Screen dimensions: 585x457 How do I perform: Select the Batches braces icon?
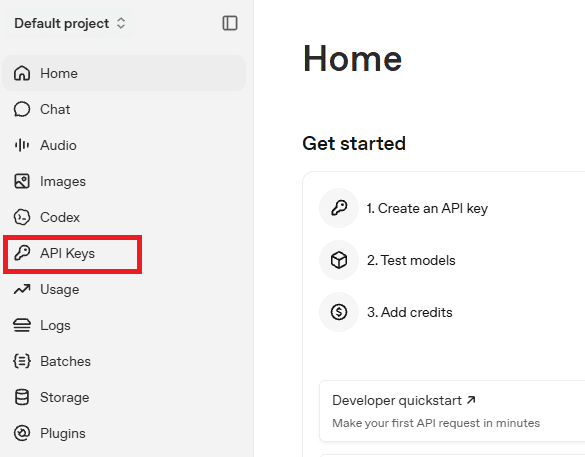click(x=22, y=361)
